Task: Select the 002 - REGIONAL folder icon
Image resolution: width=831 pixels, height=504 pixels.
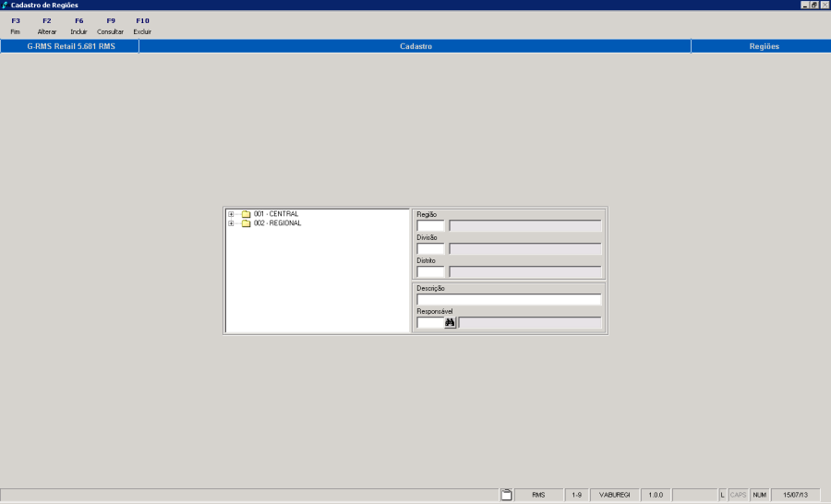Action: pos(246,223)
